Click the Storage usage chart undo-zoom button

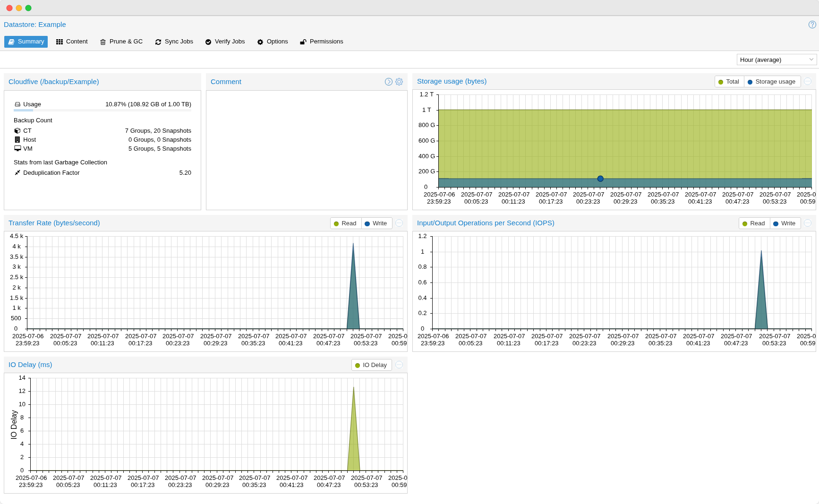(808, 81)
